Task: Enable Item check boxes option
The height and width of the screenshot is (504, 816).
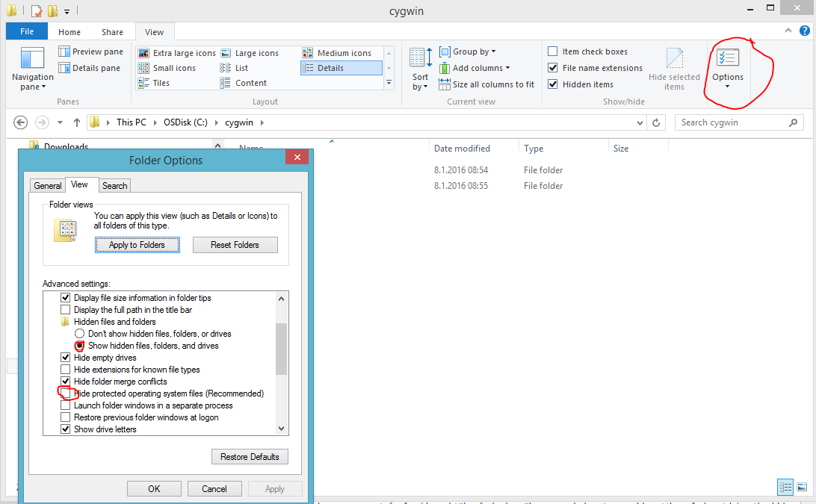Action: (x=553, y=52)
